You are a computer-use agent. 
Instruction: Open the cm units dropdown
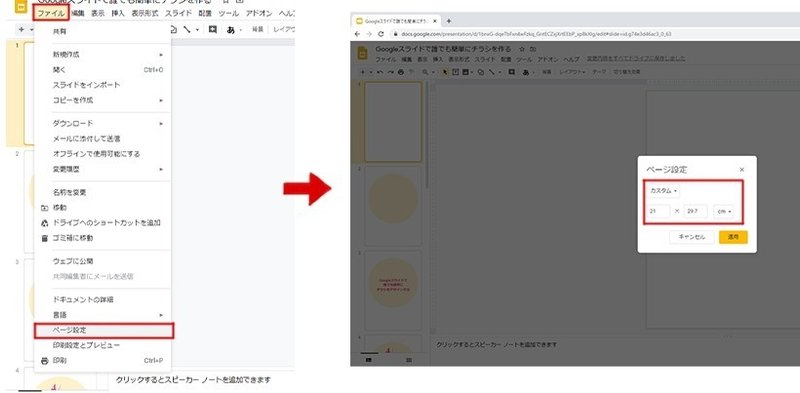click(723, 211)
